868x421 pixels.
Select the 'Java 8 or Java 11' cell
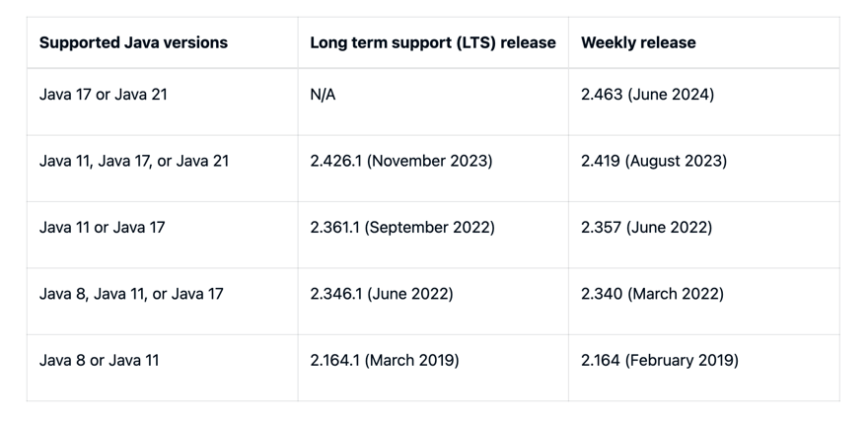coord(99,361)
